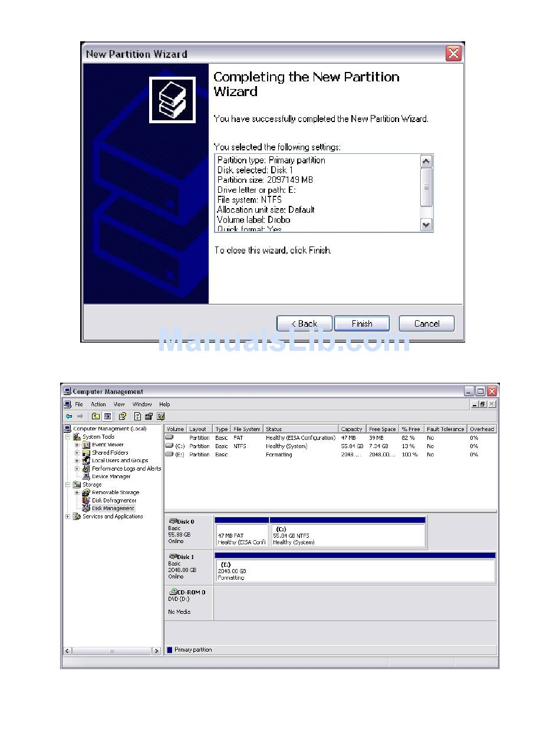This screenshot has height=743, width=560.
Task: Open Disk Defragmenter in the tree
Action: pyautogui.click(x=114, y=500)
